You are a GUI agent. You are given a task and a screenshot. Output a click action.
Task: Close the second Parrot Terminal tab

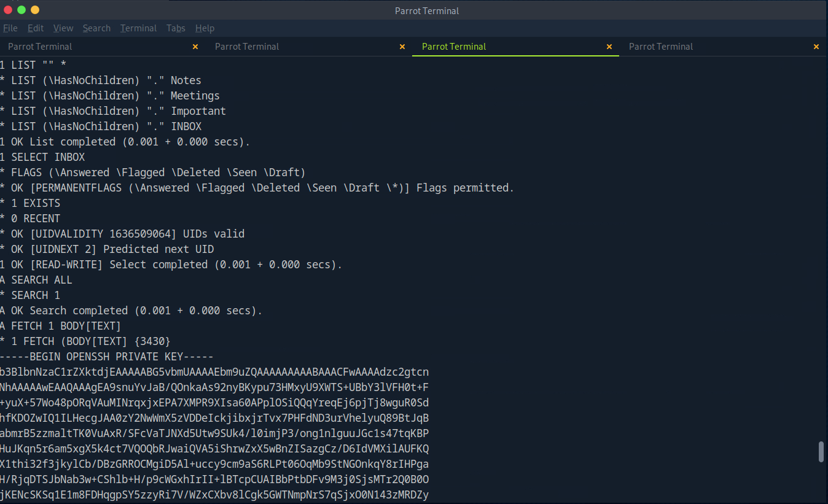coord(402,47)
